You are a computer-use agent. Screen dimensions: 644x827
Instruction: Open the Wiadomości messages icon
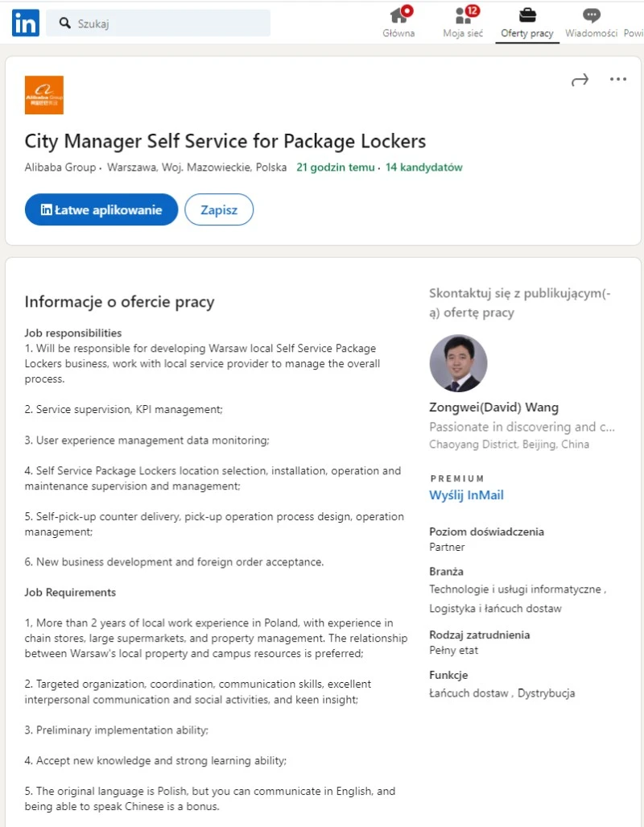[592, 15]
